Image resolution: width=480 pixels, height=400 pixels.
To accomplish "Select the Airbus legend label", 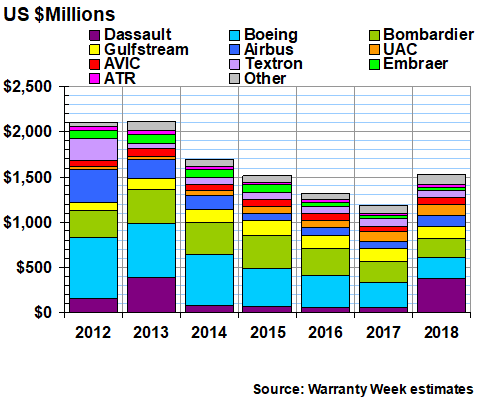I will [269, 49].
